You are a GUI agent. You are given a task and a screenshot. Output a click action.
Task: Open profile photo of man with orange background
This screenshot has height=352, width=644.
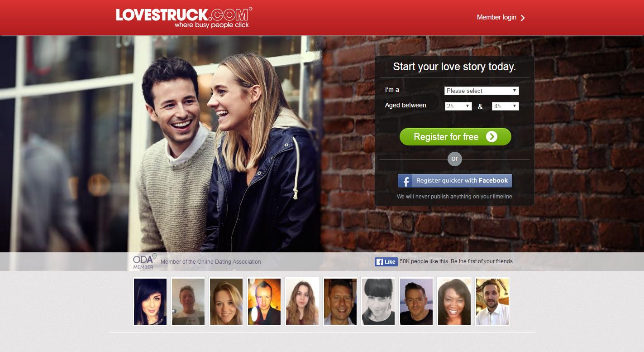click(x=264, y=301)
